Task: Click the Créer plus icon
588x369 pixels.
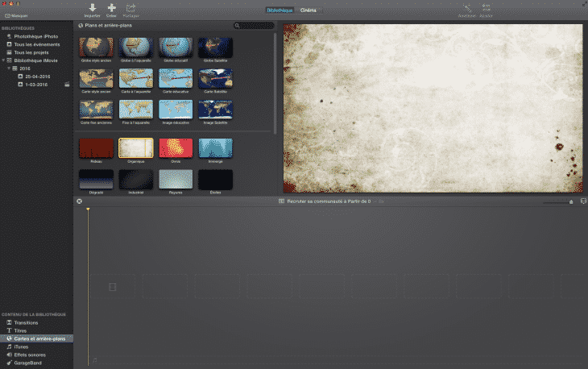Action: tap(111, 8)
